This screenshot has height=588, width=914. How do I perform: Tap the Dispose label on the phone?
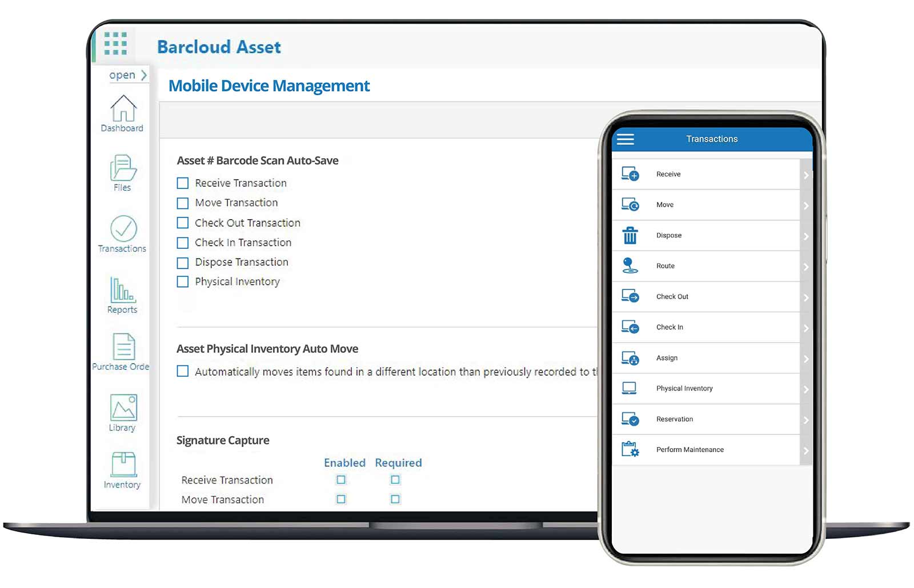pyautogui.click(x=669, y=235)
